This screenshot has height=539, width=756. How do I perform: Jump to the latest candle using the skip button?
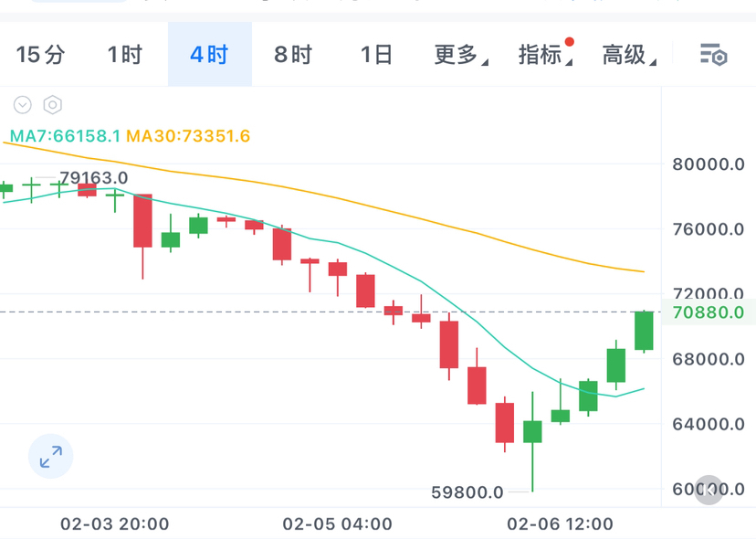(x=709, y=491)
